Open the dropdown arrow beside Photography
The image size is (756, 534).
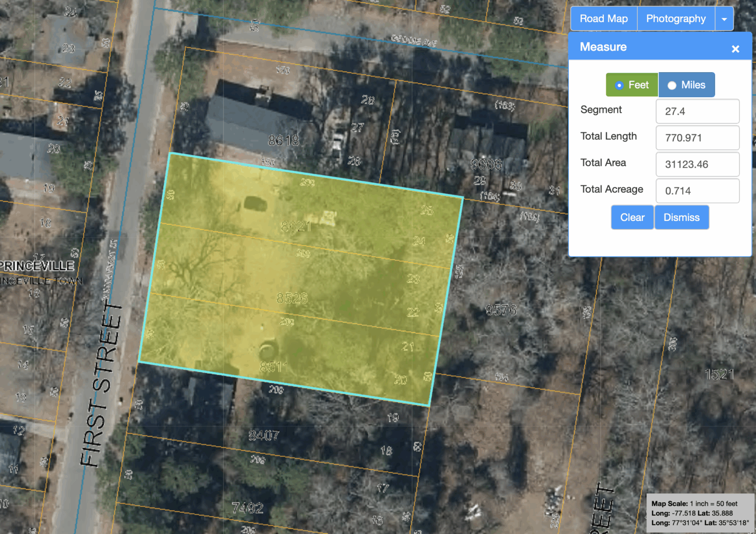click(724, 19)
